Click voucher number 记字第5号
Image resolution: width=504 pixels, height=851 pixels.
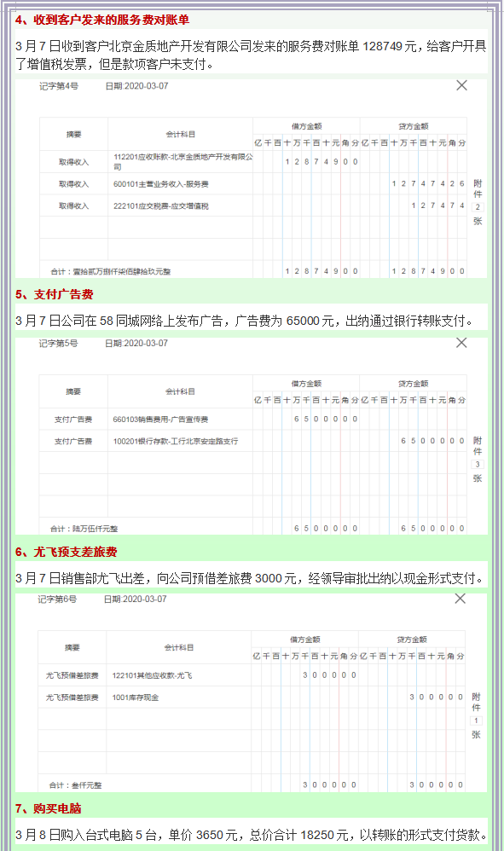click(58, 343)
